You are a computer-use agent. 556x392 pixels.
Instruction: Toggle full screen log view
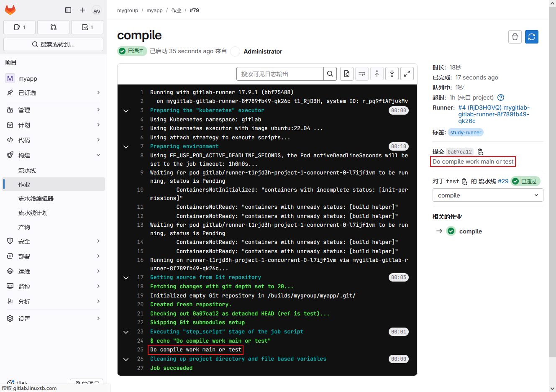click(407, 74)
